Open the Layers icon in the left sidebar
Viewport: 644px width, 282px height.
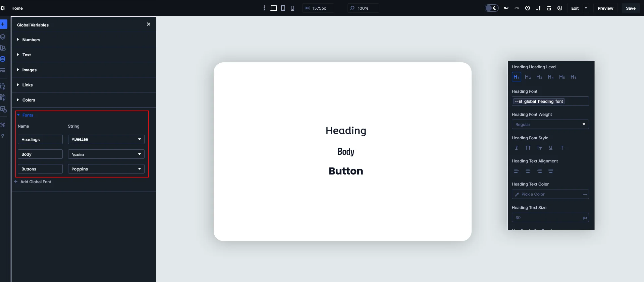[x=3, y=37]
